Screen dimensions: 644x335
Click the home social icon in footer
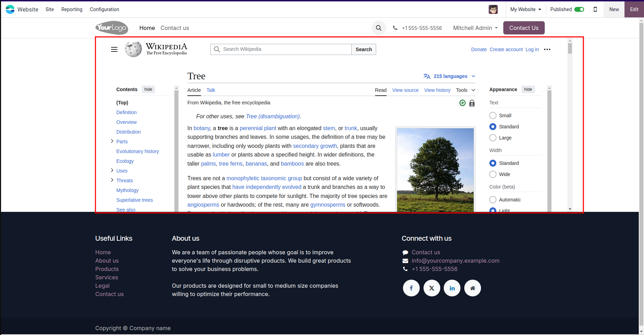473,288
